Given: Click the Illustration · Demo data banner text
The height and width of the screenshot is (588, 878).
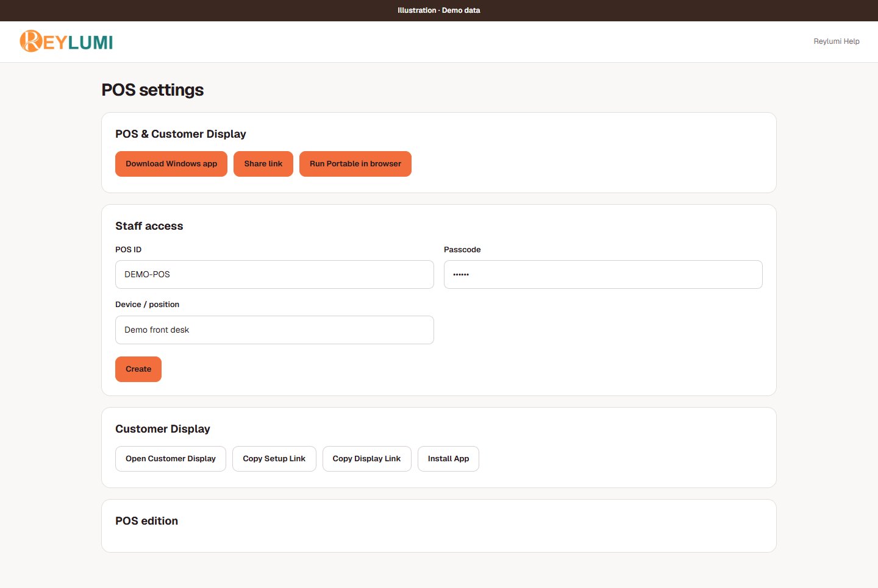Looking at the screenshot, I should pyautogui.click(x=439, y=10).
